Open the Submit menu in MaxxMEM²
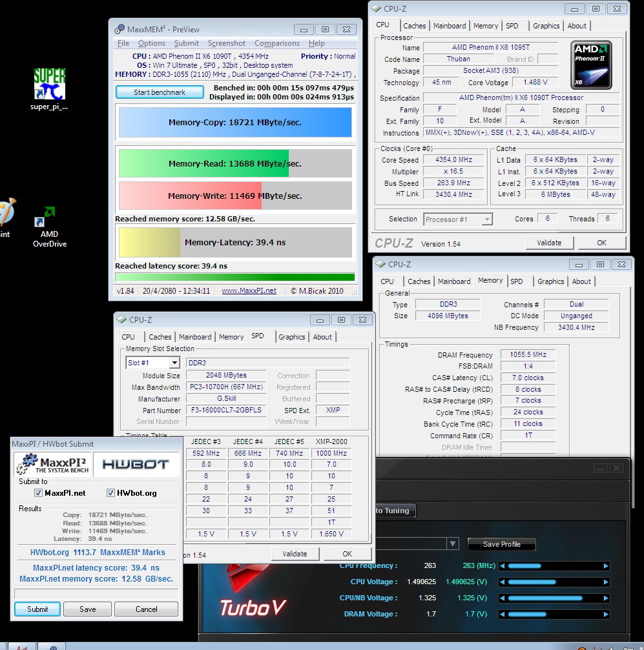The width and height of the screenshot is (644, 650). point(186,43)
